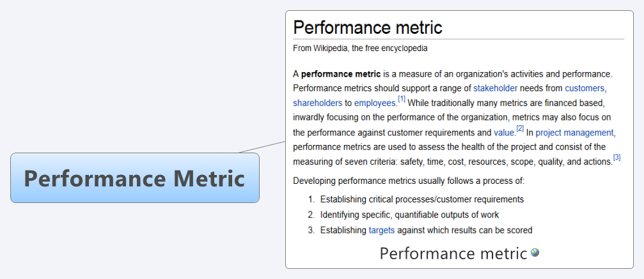Select list item 'Establishing critical processes/customer requirements'
This screenshot has width=644, height=279.
tap(422, 199)
